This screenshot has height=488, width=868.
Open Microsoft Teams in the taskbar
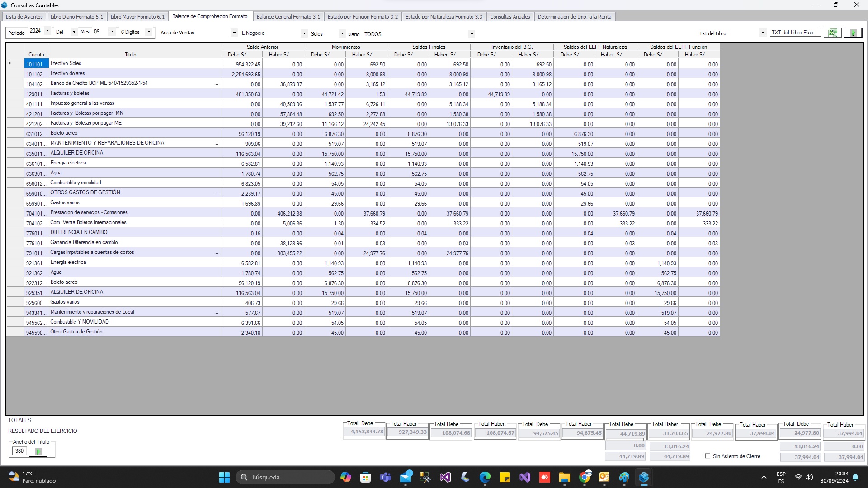[386, 477]
